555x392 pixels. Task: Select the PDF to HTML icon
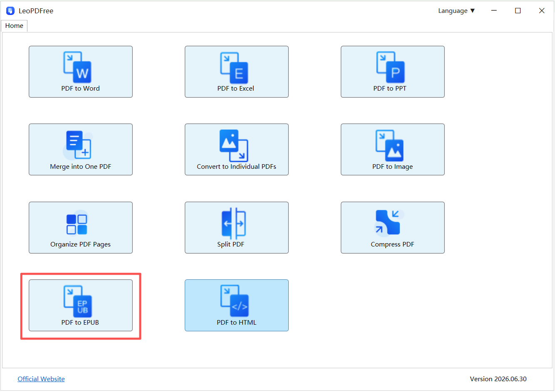click(234, 301)
